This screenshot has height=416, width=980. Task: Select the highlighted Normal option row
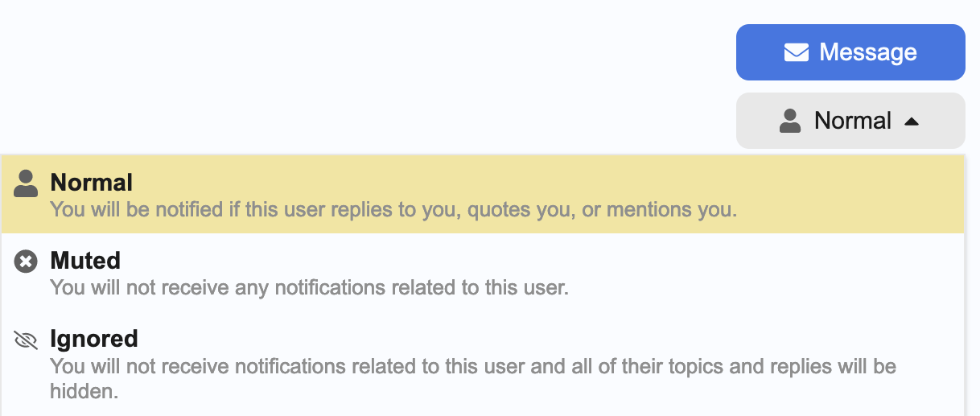pos(483,194)
